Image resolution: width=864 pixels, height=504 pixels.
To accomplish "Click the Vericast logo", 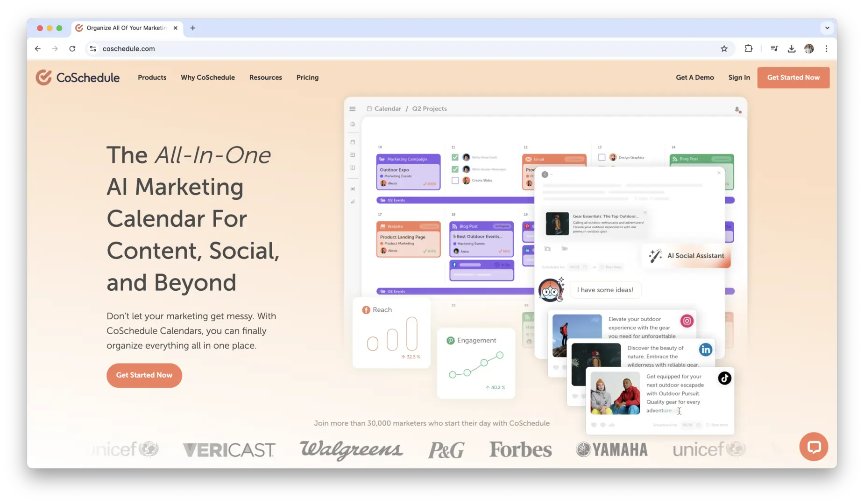I will point(229,450).
